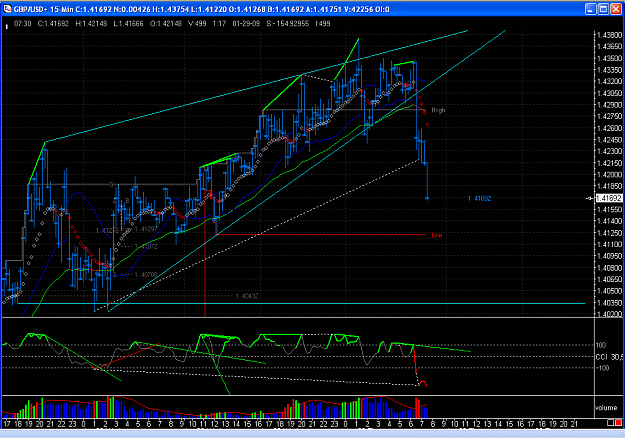625x438 pixels.
Task: Select the red "Low" line label
Action: pyautogui.click(x=437, y=235)
